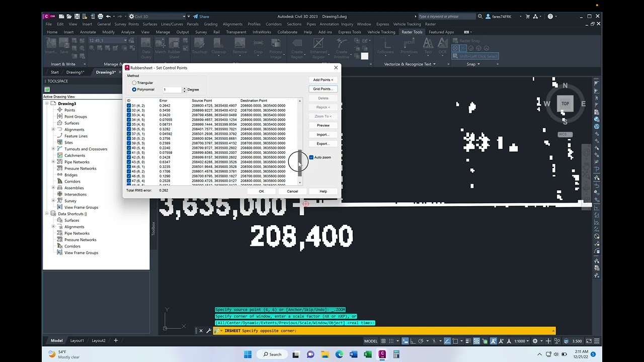Open the Raster Tools ribbon tab

(412, 32)
